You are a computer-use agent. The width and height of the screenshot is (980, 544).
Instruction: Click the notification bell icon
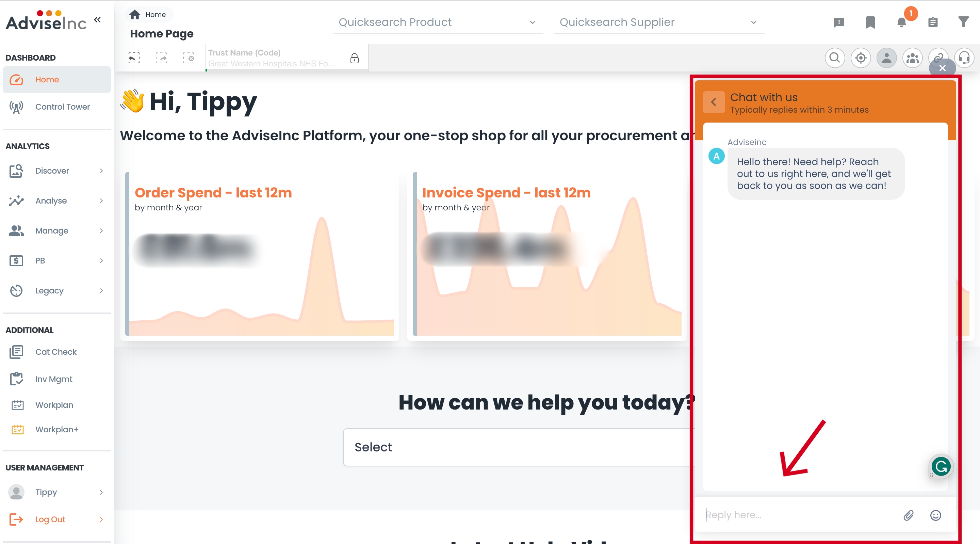(x=901, y=22)
